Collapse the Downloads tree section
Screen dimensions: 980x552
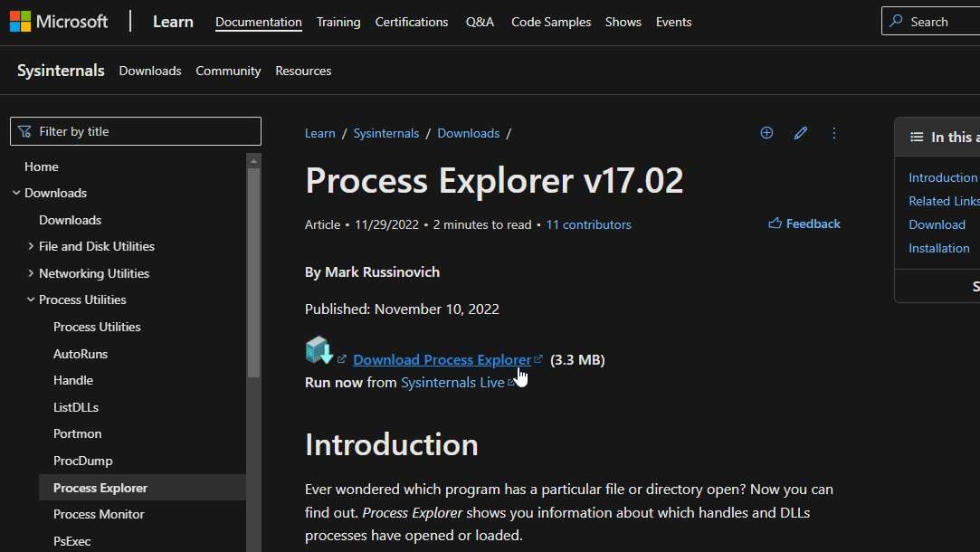coord(16,193)
